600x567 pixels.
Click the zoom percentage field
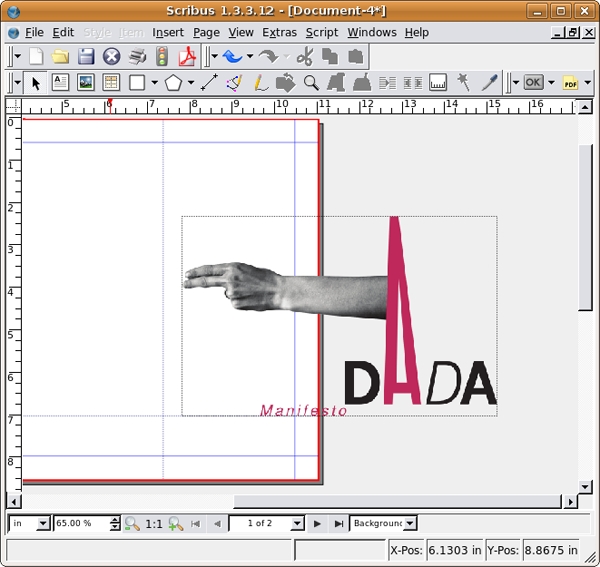point(81,523)
